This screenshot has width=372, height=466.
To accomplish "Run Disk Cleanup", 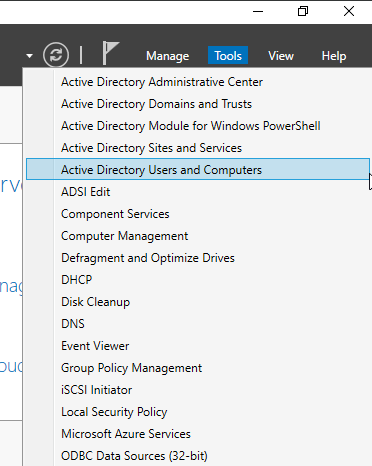I will tap(95, 302).
